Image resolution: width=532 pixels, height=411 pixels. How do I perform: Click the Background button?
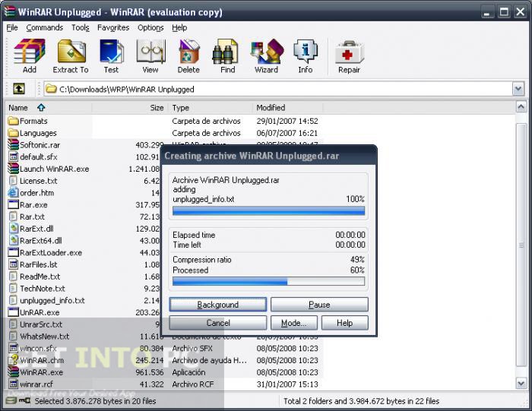tap(218, 305)
